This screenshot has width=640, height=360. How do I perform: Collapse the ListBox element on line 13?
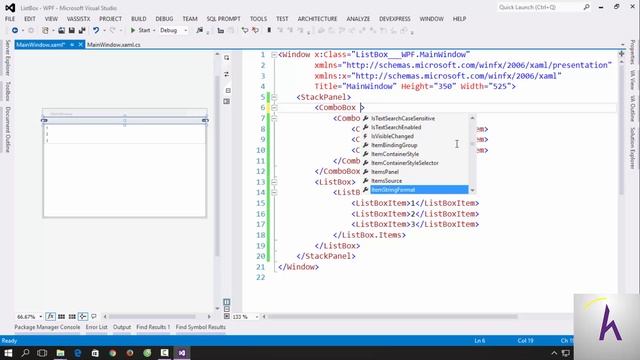tap(274, 182)
